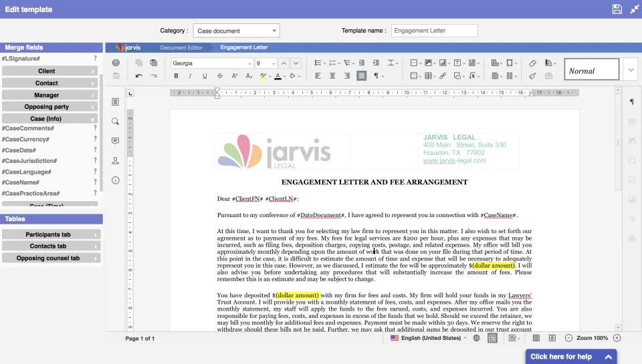Screen dimensions: 642x364
Task: Open the insert image dropdown
Action: point(430,63)
